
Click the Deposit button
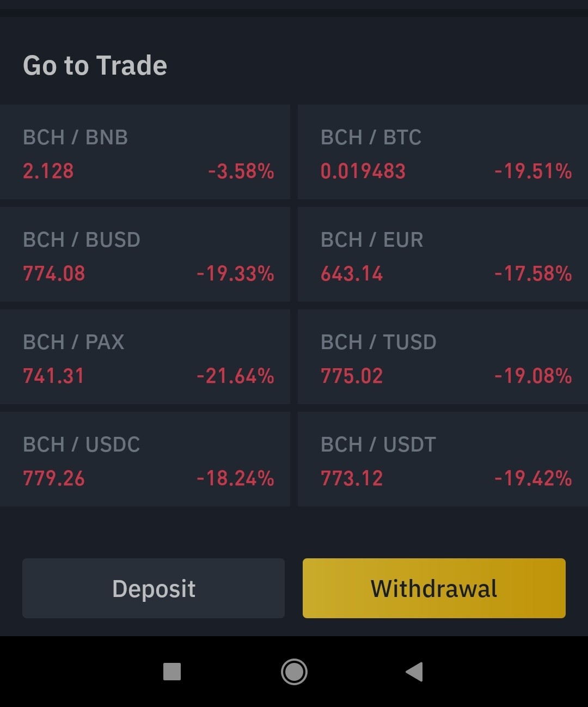[154, 588]
